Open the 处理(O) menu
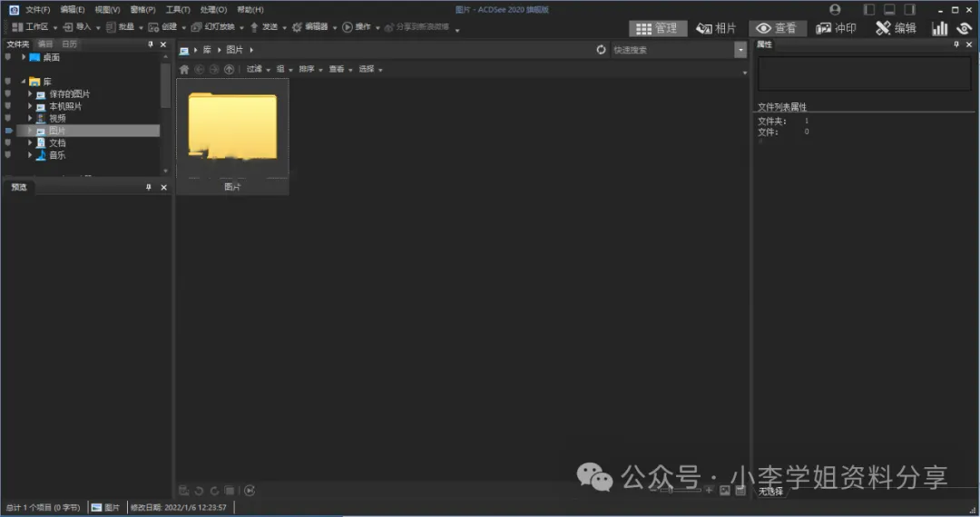The width and height of the screenshot is (980, 517). point(213,10)
